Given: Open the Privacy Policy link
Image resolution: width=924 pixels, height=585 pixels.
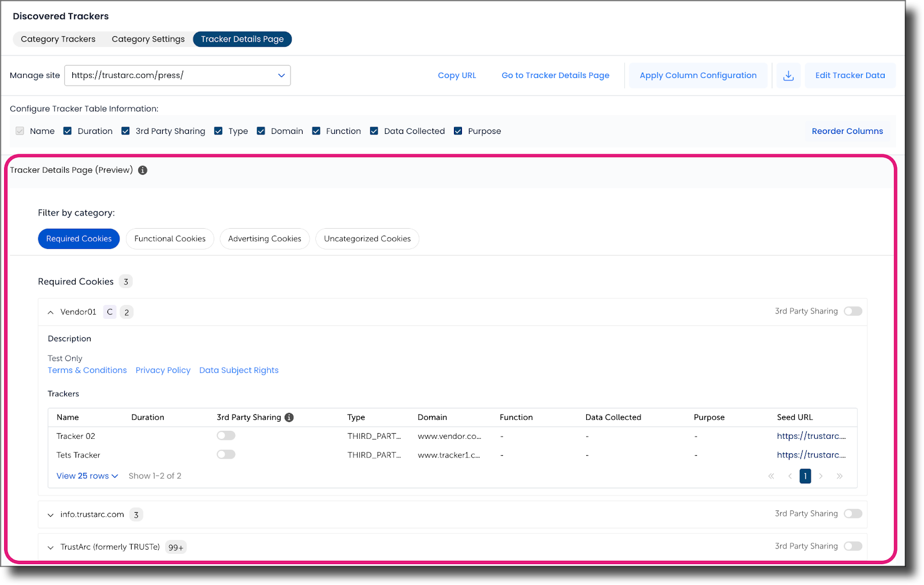Looking at the screenshot, I should [x=162, y=370].
